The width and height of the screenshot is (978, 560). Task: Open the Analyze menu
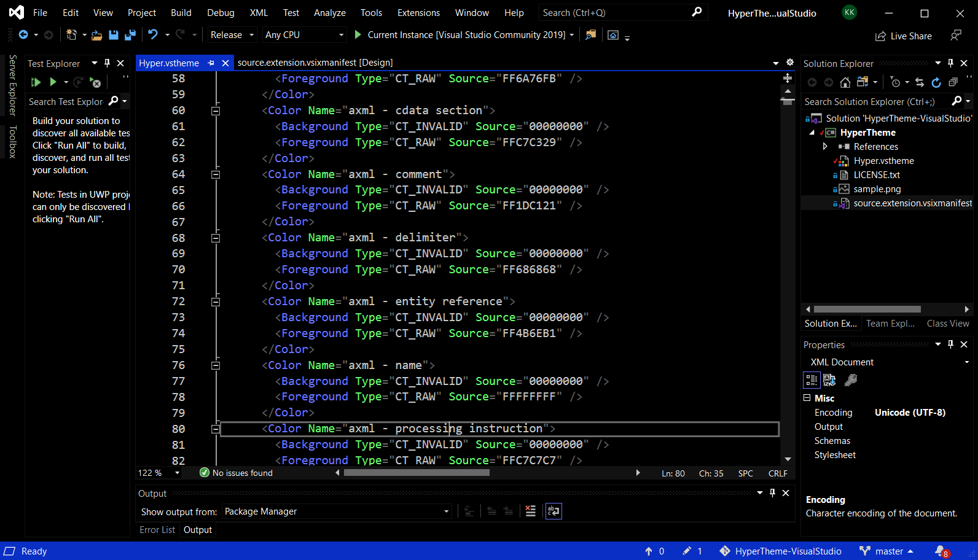[x=329, y=12]
